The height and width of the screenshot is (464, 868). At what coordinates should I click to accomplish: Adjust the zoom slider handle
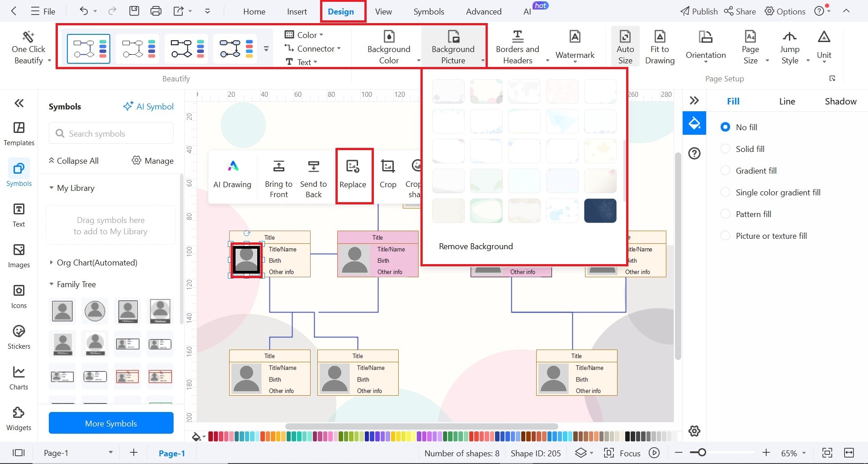point(702,452)
